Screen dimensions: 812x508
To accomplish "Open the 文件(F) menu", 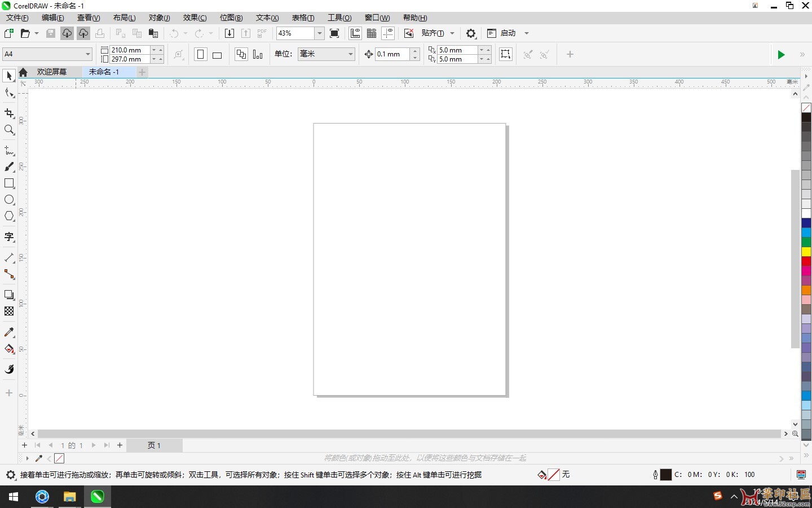I will [17, 18].
